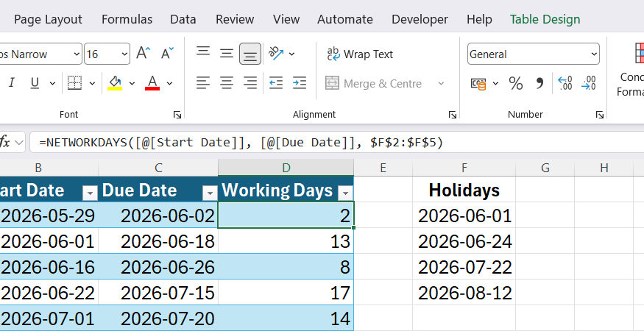Open the Data tab

183,19
